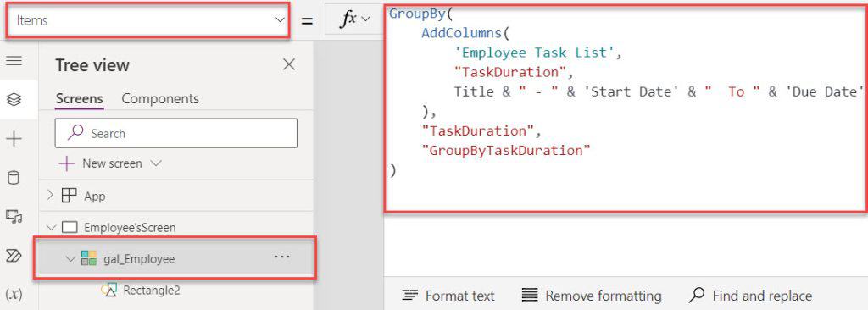Click the search magnifier icon
868x310 pixels.
click(75, 133)
